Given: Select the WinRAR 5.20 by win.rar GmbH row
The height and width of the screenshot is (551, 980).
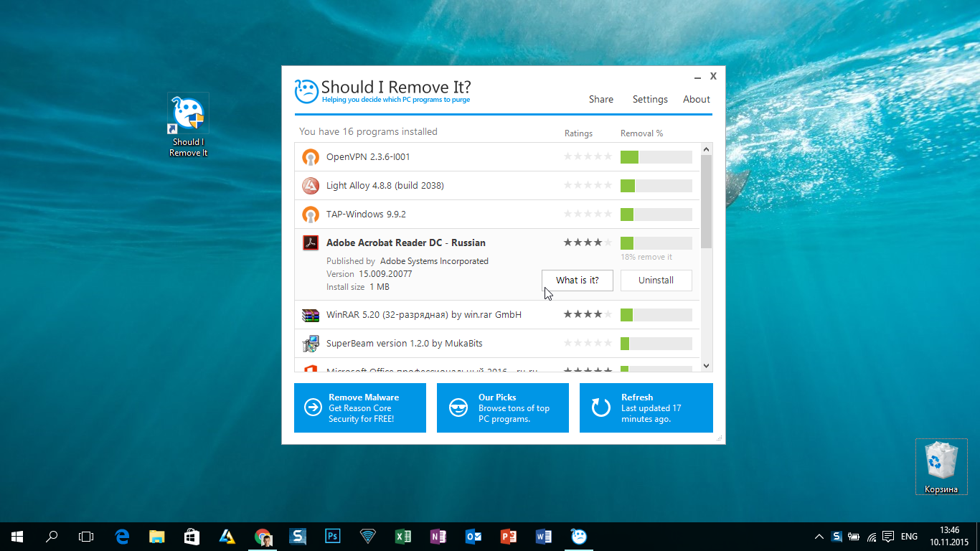Looking at the screenshot, I should coord(497,315).
